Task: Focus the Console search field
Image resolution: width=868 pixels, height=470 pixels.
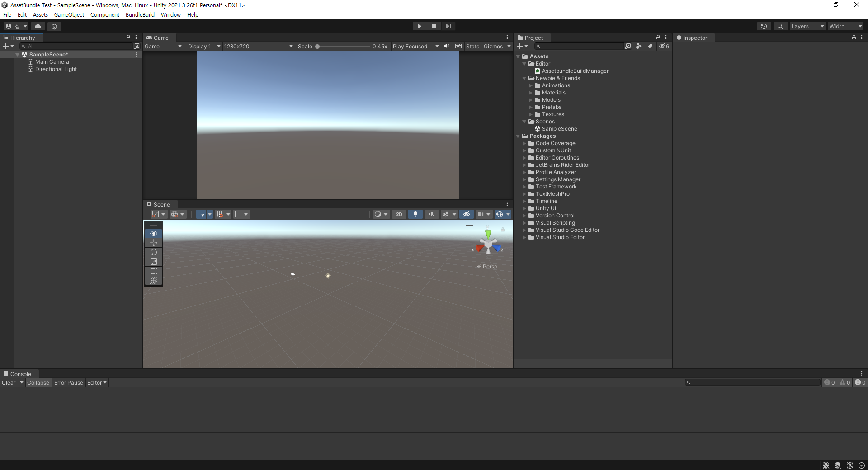Action: (x=753, y=382)
